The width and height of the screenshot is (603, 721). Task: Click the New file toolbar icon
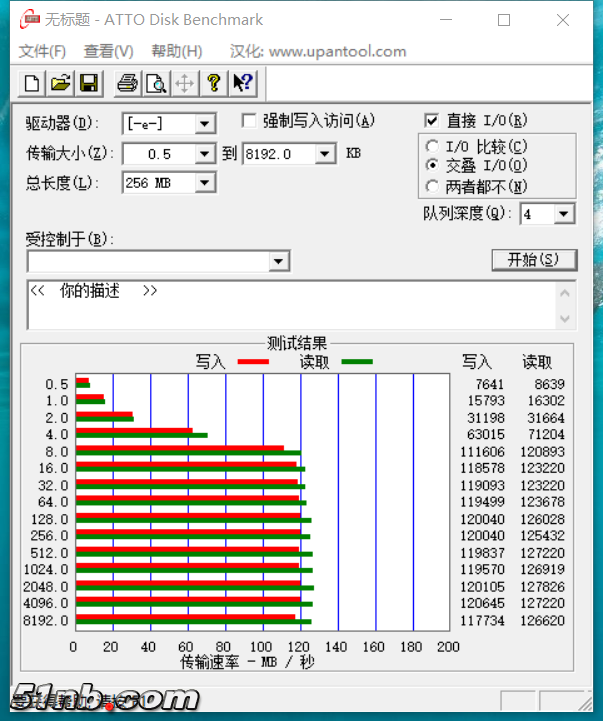(x=33, y=83)
